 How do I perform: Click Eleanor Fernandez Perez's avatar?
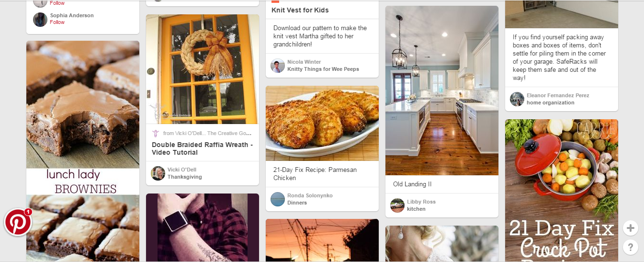click(x=517, y=99)
